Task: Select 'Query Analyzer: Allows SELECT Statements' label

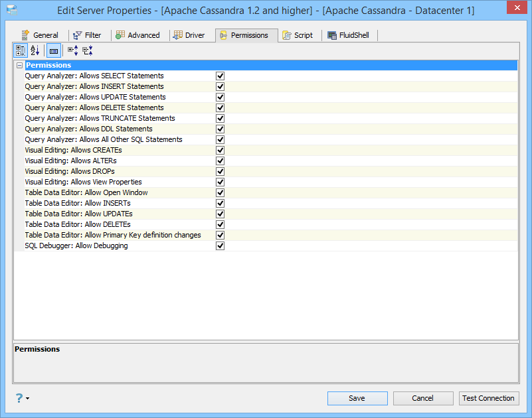Action: (x=94, y=76)
